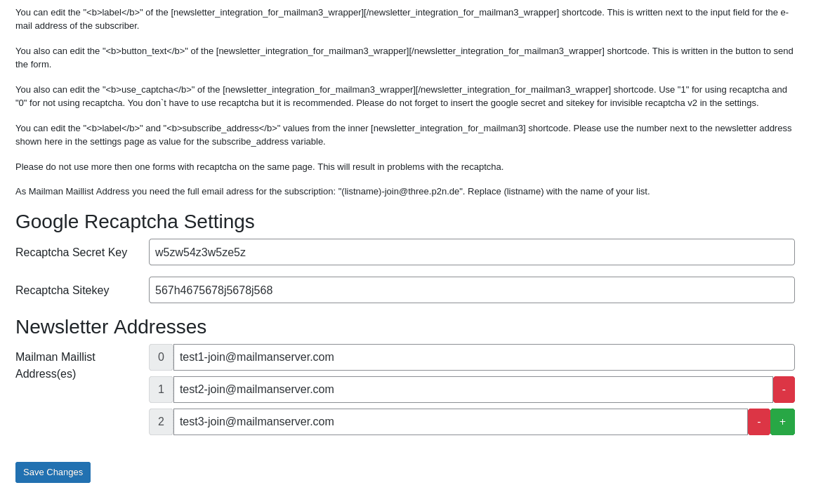Select the sitekey value 567h4675678j5678j568
The height and width of the screenshot is (504, 816).
(216, 290)
